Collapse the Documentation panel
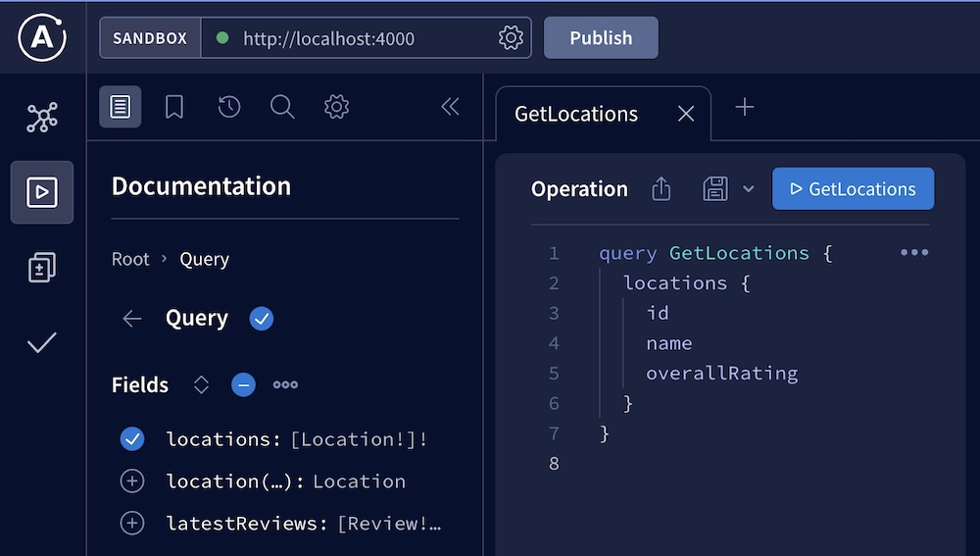The width and height of the screenshot is (980, 556). click(450, 107)
